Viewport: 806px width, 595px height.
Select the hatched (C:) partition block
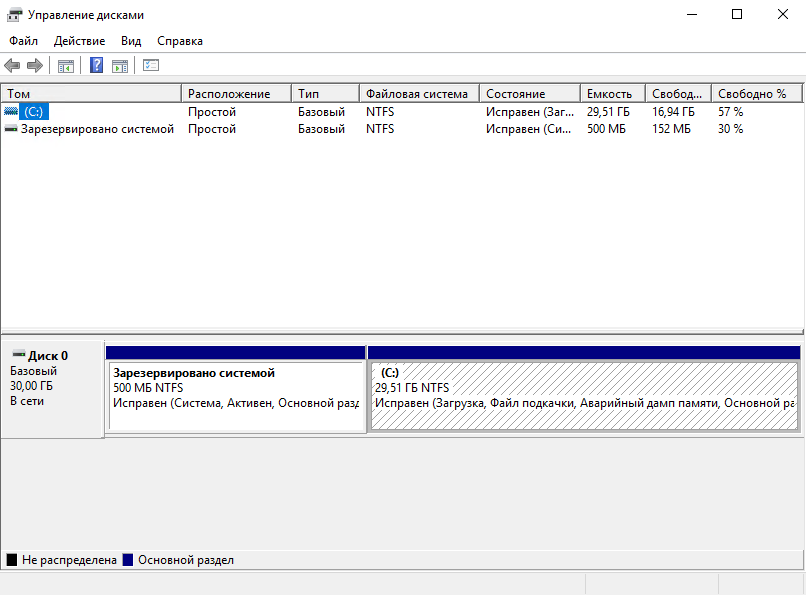(x=584, y=396)
